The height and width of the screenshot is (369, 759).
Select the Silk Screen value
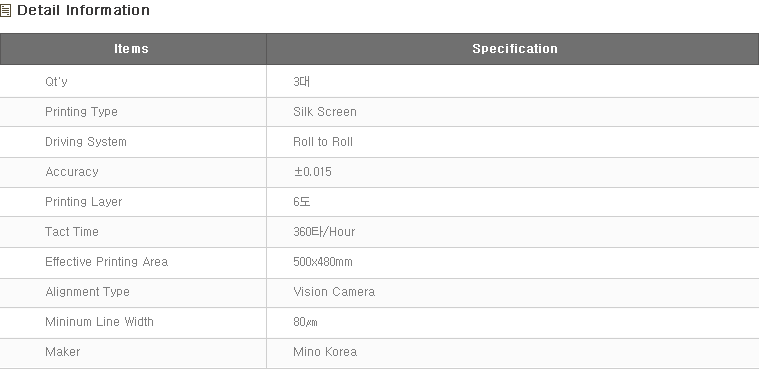(325, 112)
